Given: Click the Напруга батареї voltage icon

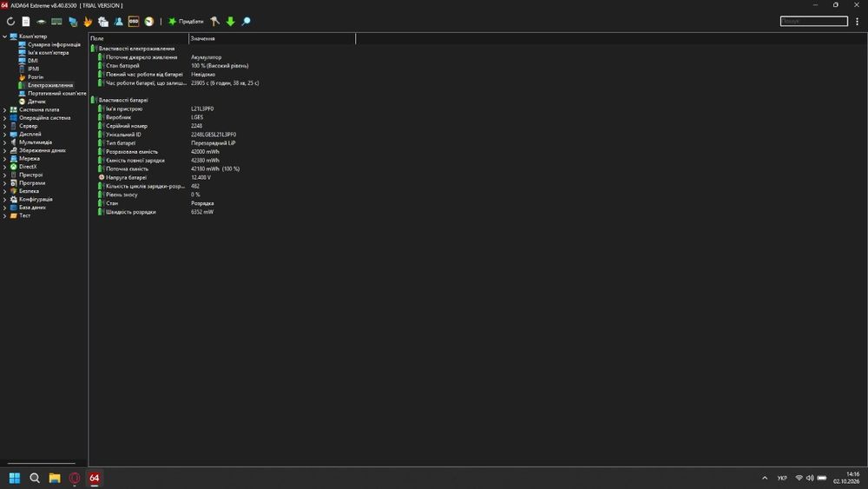Looking at the screenshot, I should coord(102,177).
